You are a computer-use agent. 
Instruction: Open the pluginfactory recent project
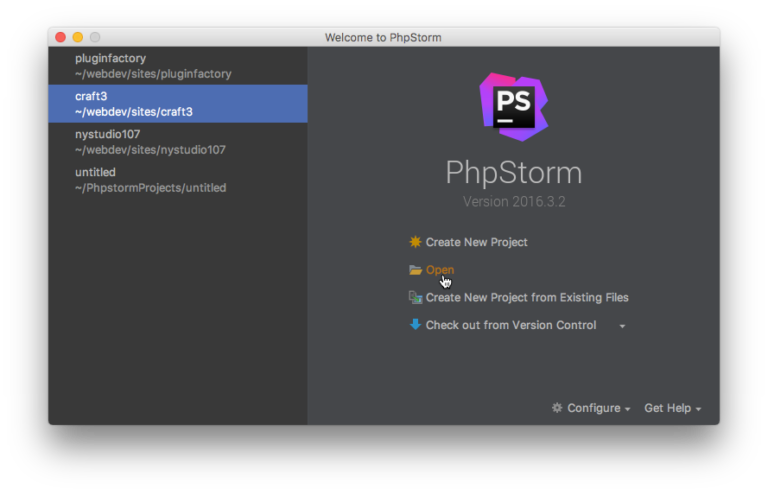pyautogui.click(x=153, y=66)
